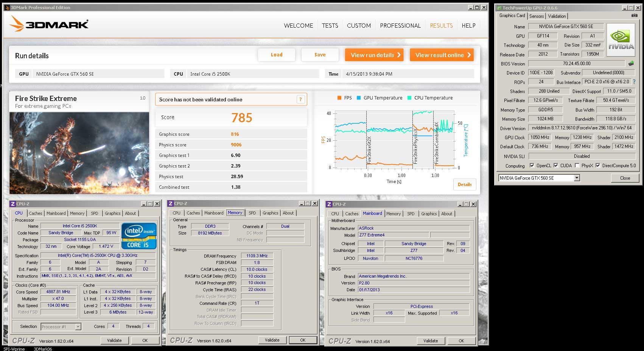This screenshot has width=644, height=351.
Task: Click the motherboard Model field Z77 Extreme4
Action: click(394, 235)
